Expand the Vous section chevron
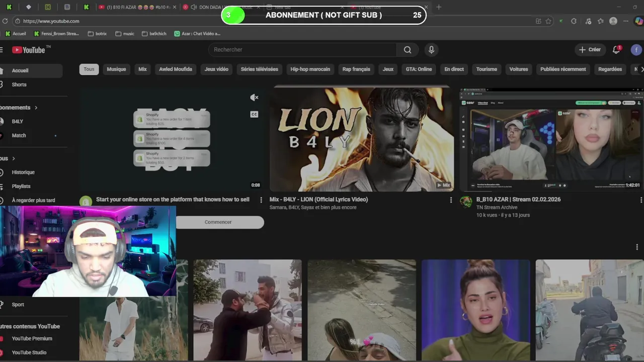The height and width of the screenshot is (362, 644). tap(14, 158)
